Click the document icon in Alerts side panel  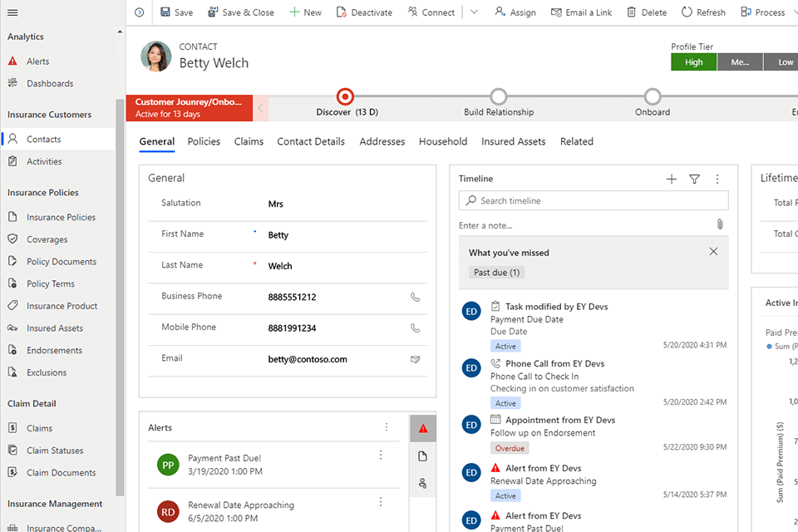coord(423,456)
